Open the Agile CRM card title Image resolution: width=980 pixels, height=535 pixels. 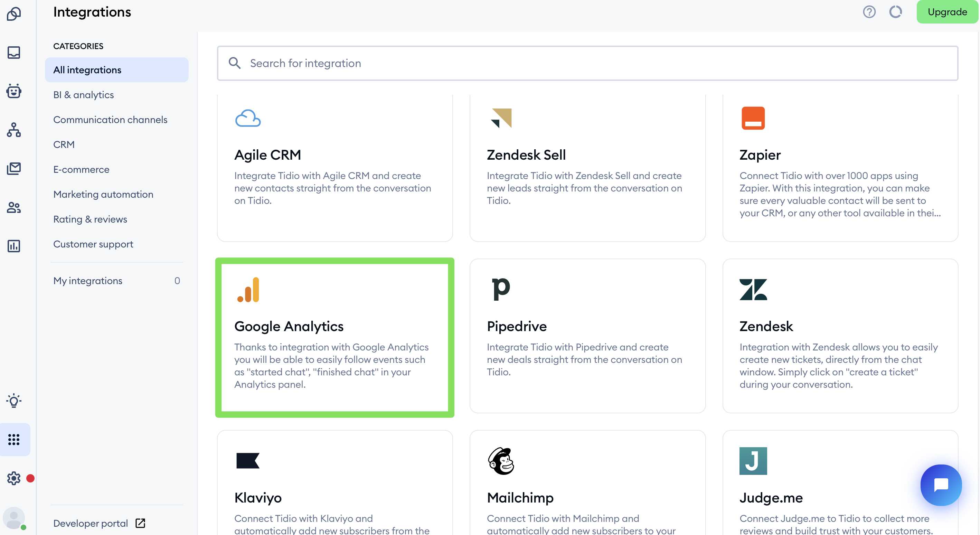pos(267,155)
